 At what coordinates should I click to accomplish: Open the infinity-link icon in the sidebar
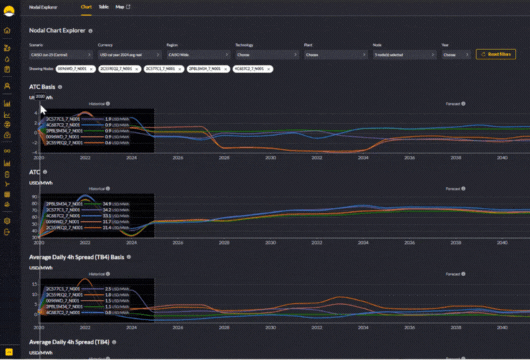click(x=7, y=151)
